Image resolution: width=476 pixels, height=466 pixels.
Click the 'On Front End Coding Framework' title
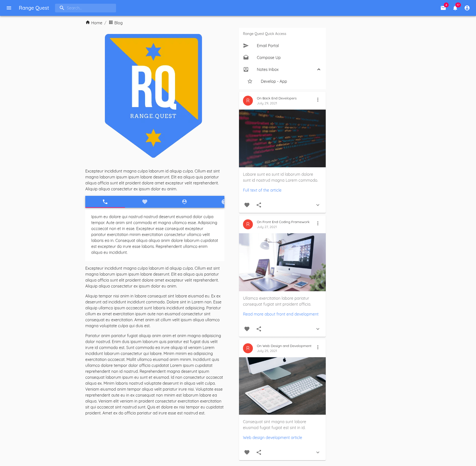point(283,222)
